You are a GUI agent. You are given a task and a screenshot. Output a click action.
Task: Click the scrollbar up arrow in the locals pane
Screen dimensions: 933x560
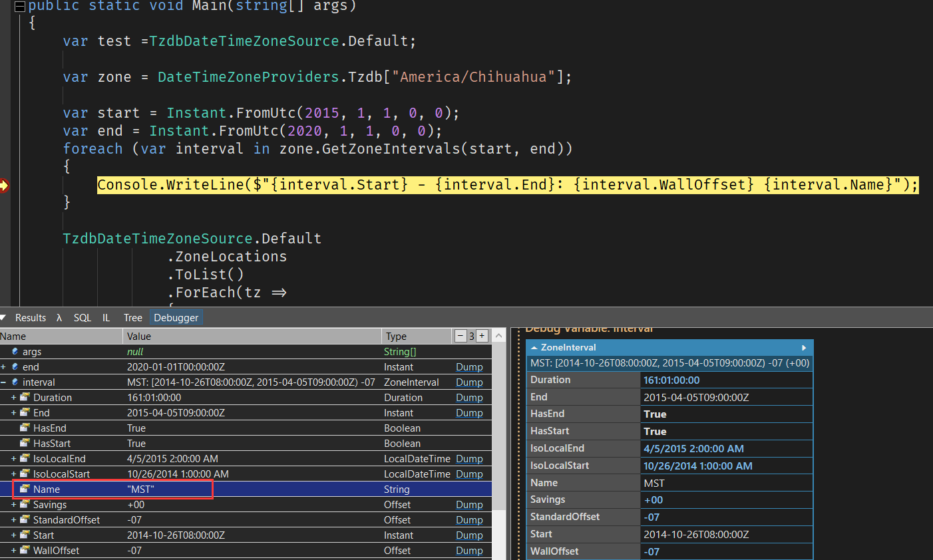[x=499, y=336]
